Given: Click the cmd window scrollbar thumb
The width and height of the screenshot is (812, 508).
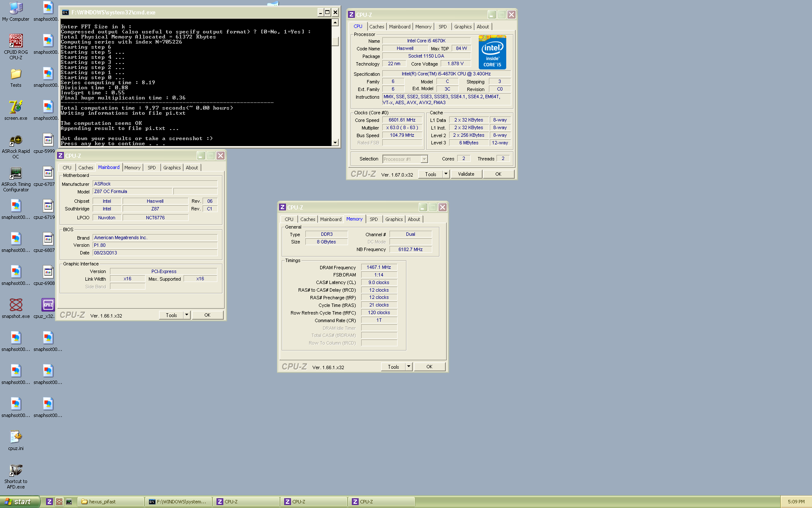Looking at the screenshot, I should point(335,41).
